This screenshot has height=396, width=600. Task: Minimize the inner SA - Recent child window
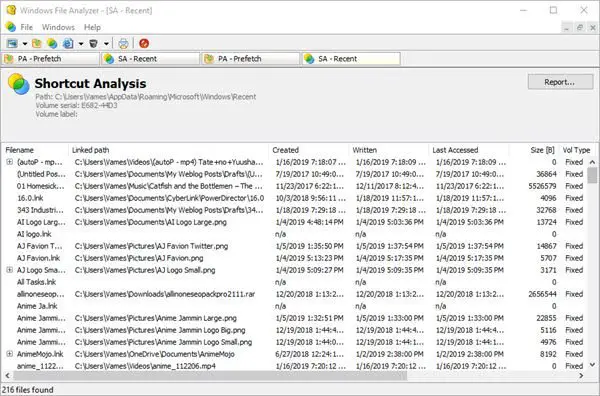(x=567, y=28)
